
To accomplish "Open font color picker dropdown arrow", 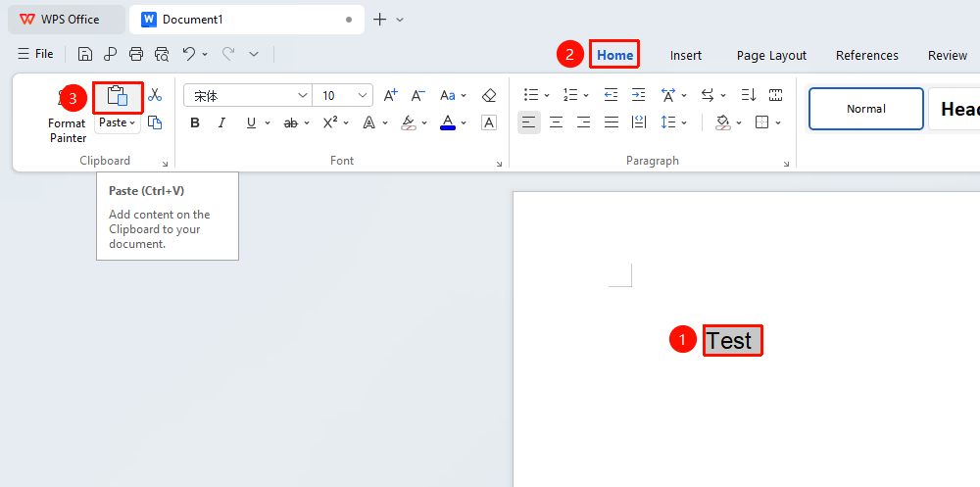I will pos(464,123).
